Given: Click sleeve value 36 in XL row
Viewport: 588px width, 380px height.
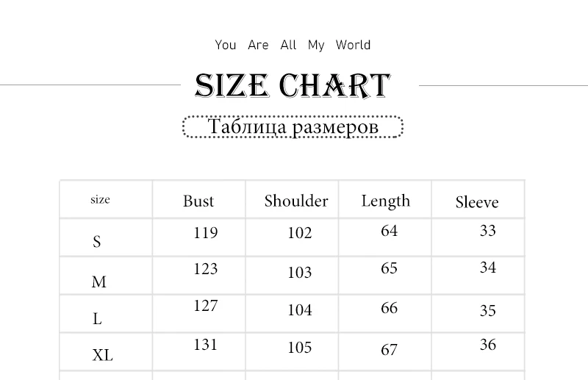Looking at the screenshot, I should pos(488,345).
